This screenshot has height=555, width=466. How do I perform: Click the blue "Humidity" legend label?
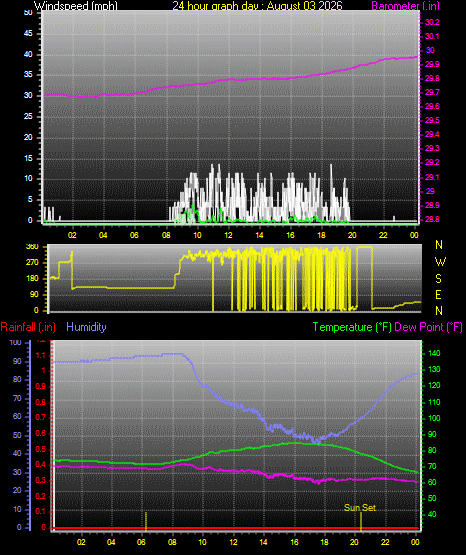coord(86,327)
